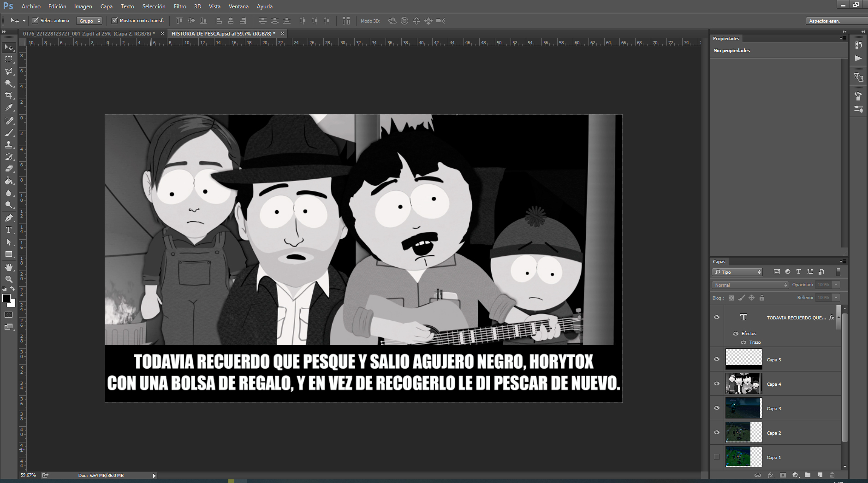Open the Grupo auto-select dropdown
Screen dimensions: 868x483
[89, 21]
